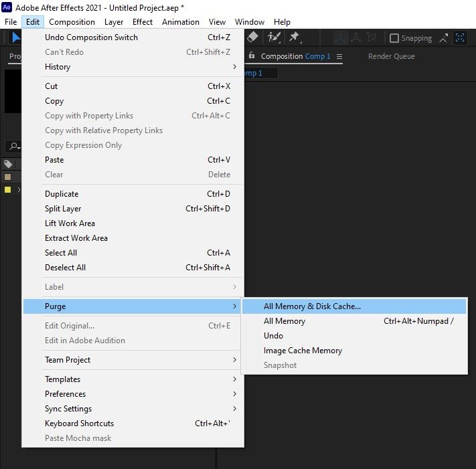The image size is (476, 469).
Task: Expand the Team Project submenu
Action: coord(235,360)
